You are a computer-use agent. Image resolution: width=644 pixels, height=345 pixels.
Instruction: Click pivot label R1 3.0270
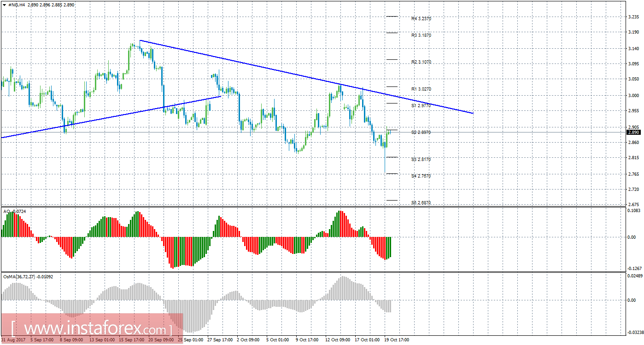tap(421, 89)
